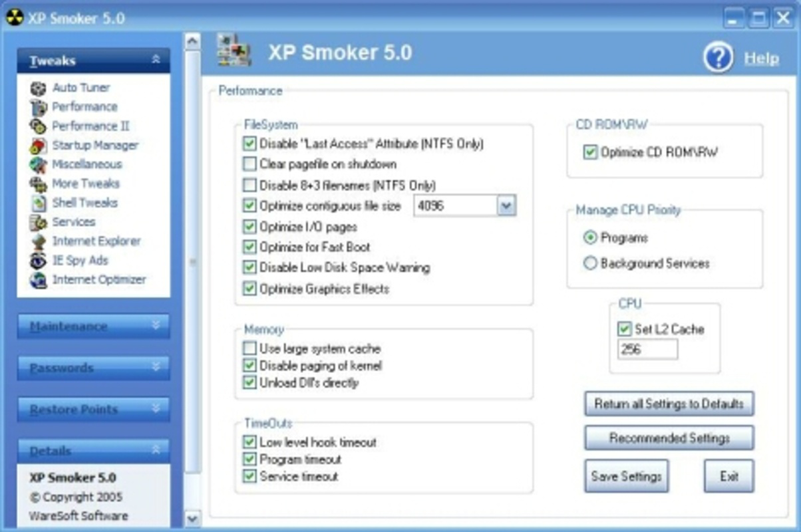Enable Use large system cache
Viewport: 801px width, 532px height.
tap(249, 348)
